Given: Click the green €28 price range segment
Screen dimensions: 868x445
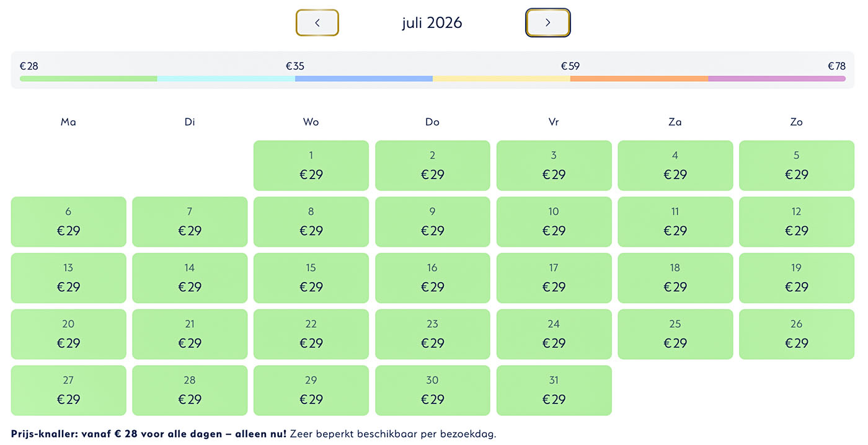Looking at the screenshot, I should (88, 79).
